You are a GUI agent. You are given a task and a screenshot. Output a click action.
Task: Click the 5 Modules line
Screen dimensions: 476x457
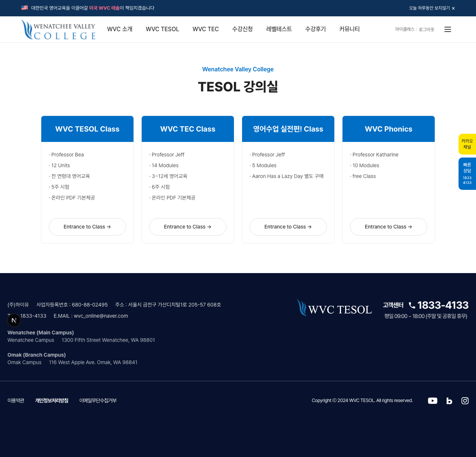(x=263, y=165)
